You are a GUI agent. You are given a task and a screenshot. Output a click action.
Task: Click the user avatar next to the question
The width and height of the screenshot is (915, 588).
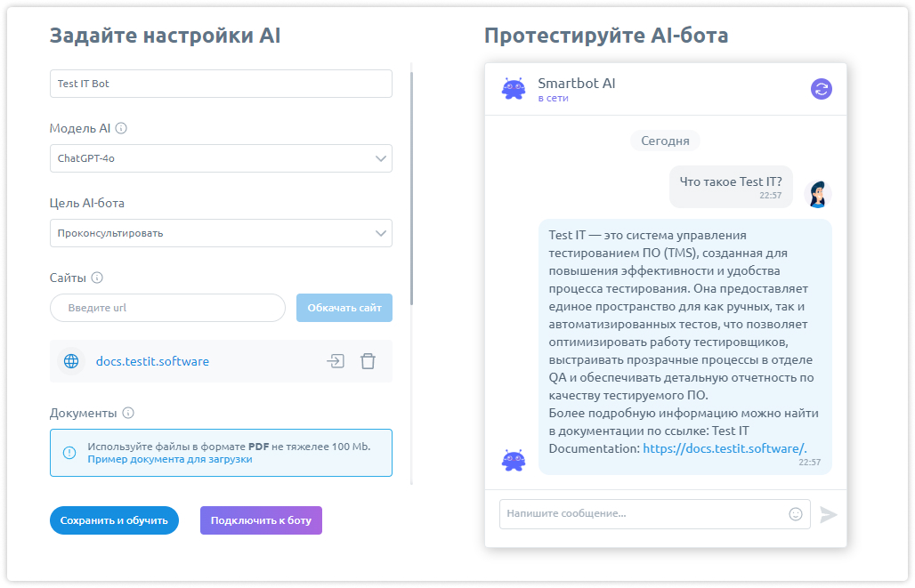click(818, 194)
